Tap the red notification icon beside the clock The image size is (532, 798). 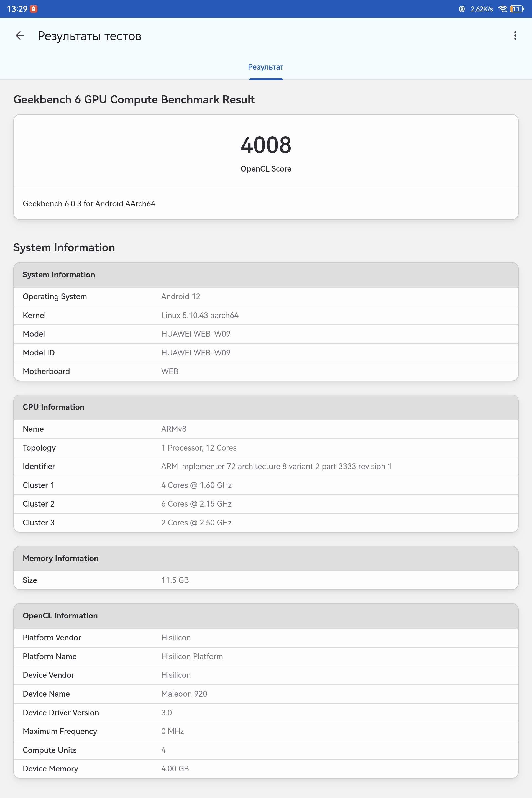[33, 9]
